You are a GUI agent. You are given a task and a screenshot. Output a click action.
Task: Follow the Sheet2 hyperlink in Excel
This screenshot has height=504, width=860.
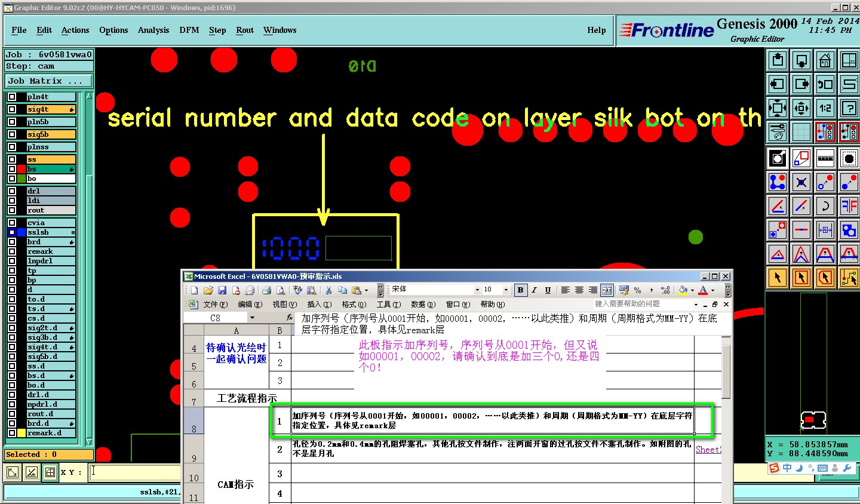[708, 450]
